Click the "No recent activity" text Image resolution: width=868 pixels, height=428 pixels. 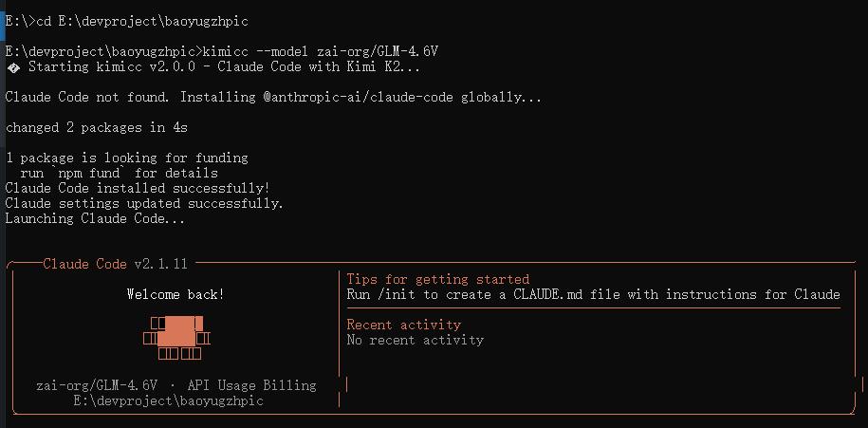pos(415,340)
